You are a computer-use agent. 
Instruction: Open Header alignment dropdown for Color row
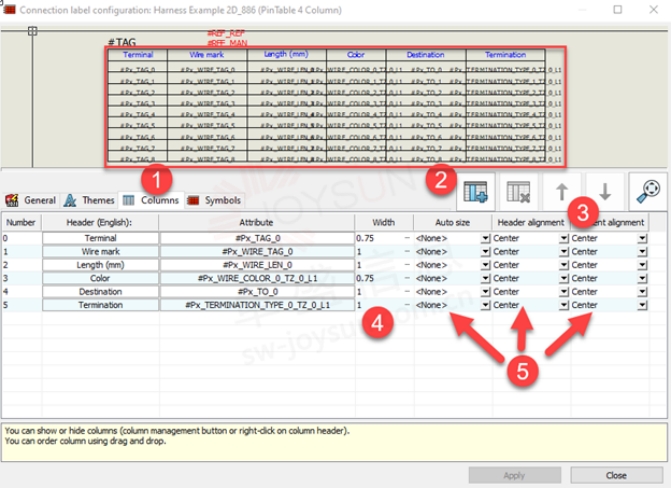pyautogui.click(x=564, y=278)
